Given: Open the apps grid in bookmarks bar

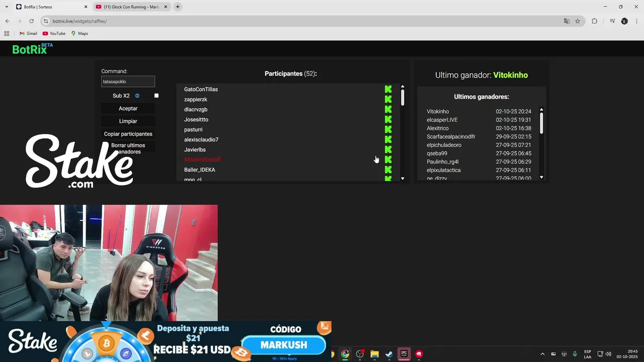Looking at the screenshot, I should pyautogui.click(x=7, y=33).
